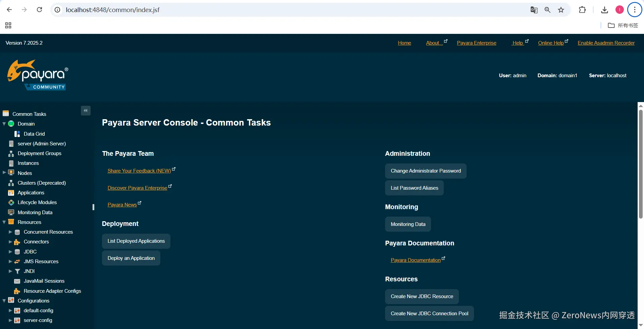Click the green Domain globe icon
Image resolution: width=644 pixels, height=329 pixels.
pyautogui.click(x=11, y=124)
